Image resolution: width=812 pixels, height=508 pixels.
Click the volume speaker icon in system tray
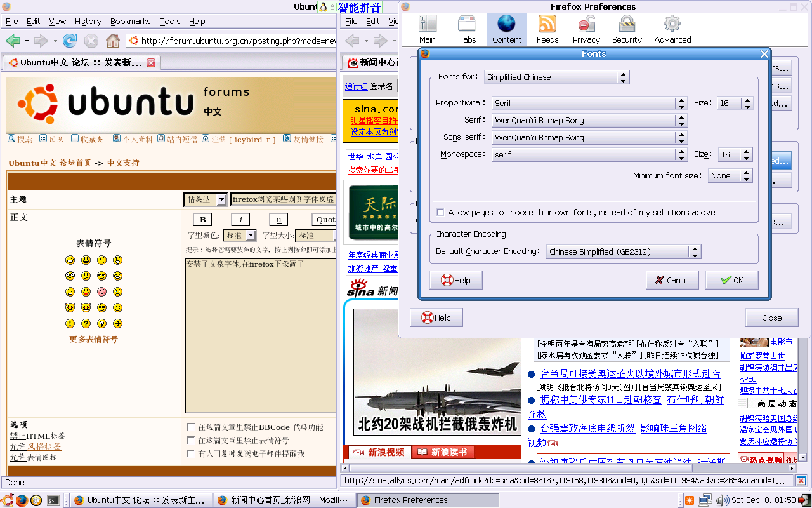[722, 500]
